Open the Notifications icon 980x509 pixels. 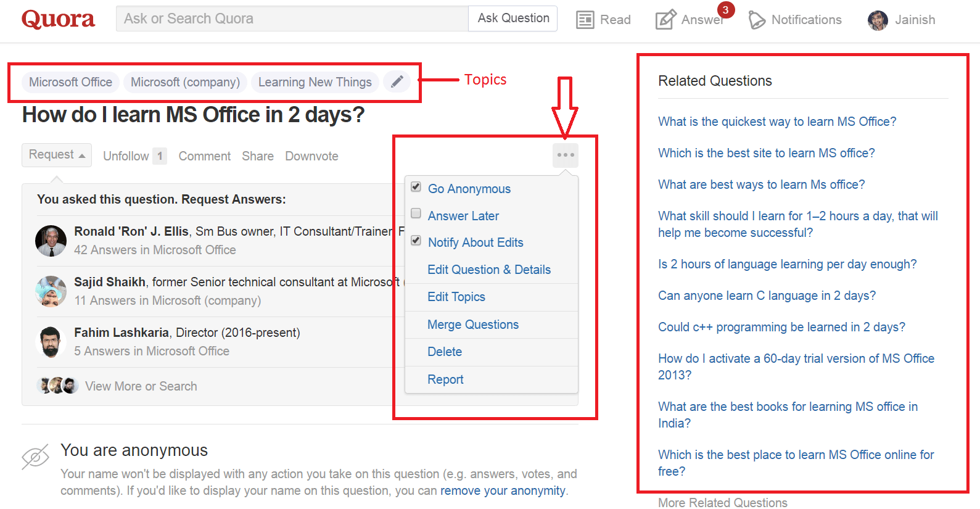pos(757,20)
